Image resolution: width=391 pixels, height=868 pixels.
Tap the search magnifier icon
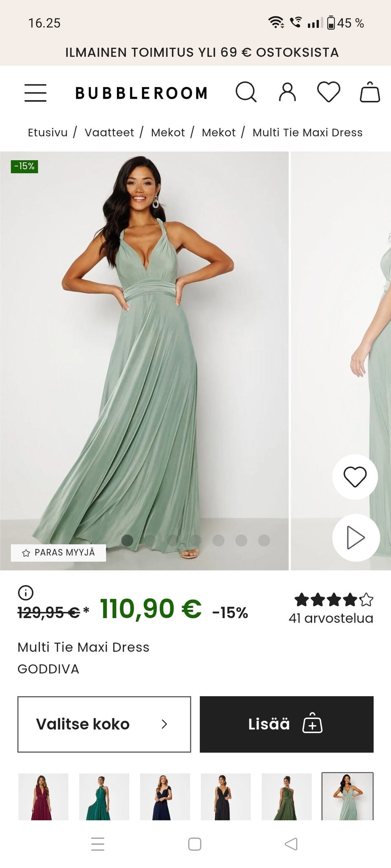pos(246,92)
